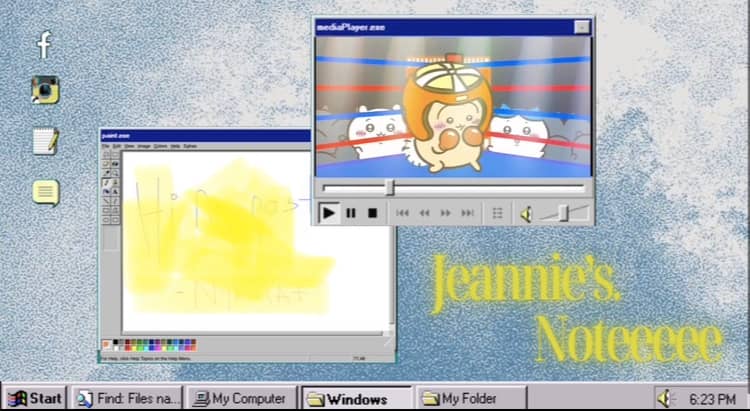The height and width of the screenshot is (411, 750).
Task: Select the Rounded Rectangle tool in Paint
Action: click(x=115, y=220)
